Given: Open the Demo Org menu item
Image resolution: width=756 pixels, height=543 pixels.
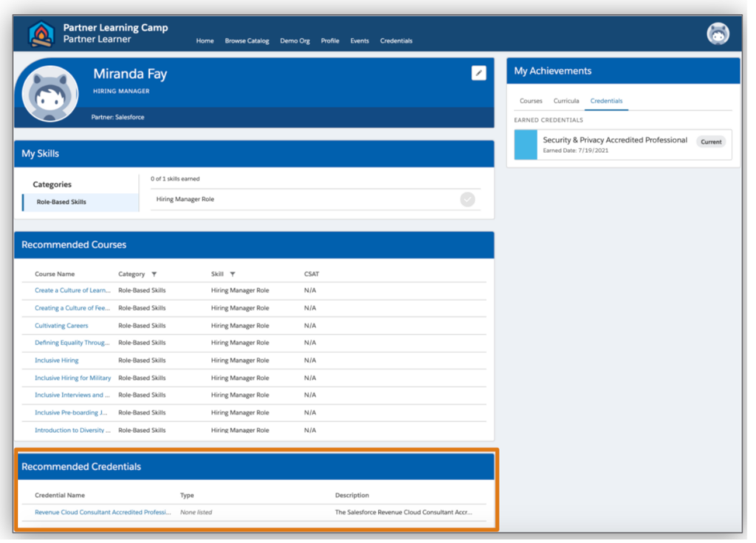Looking at the screenshot, I should coord(295,41).
